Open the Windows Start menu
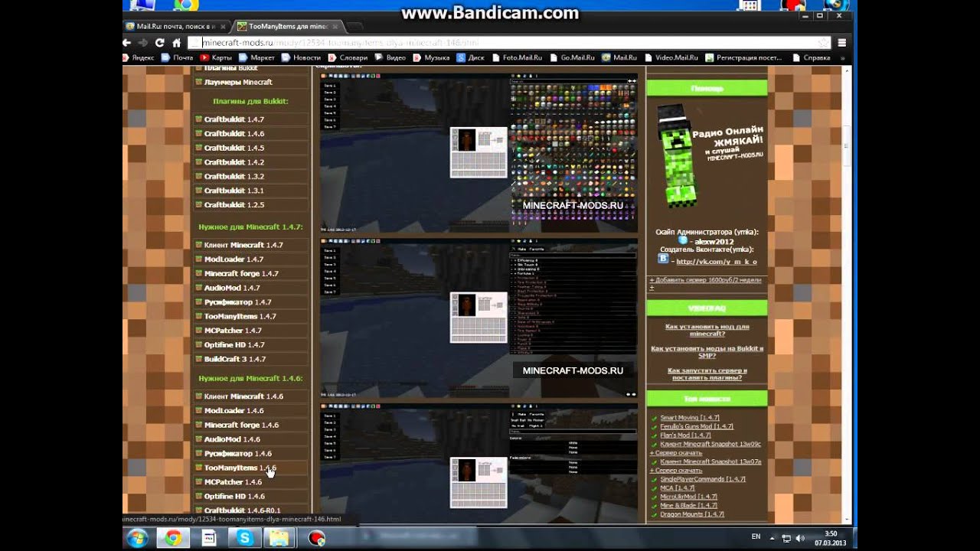 point(136,537)
